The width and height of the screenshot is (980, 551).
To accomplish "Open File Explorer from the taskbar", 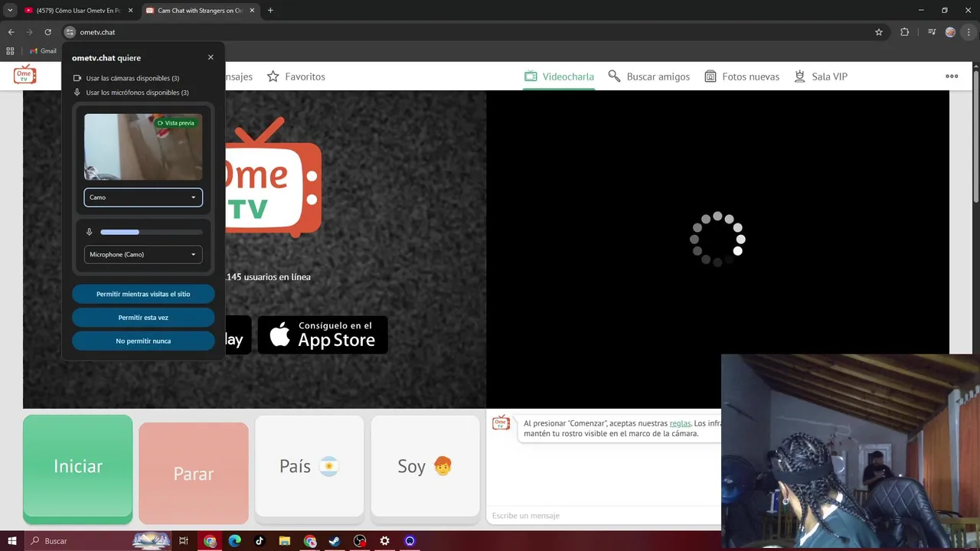I will click(285, 541).
